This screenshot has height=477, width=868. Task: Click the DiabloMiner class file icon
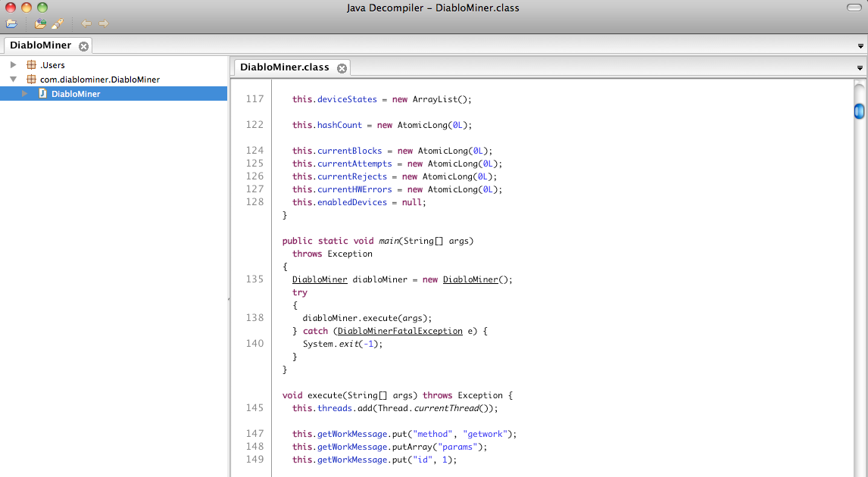click(42, 94)
